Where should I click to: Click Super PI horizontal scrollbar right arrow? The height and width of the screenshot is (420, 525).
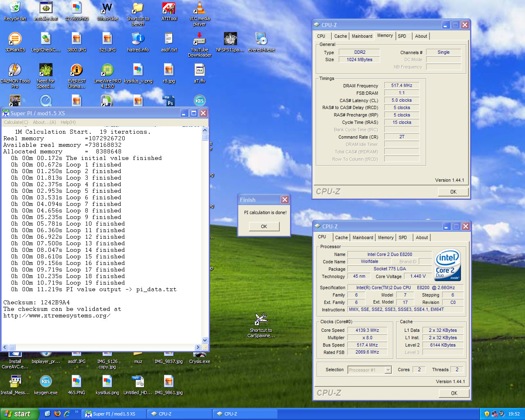(x=198, y=347)
